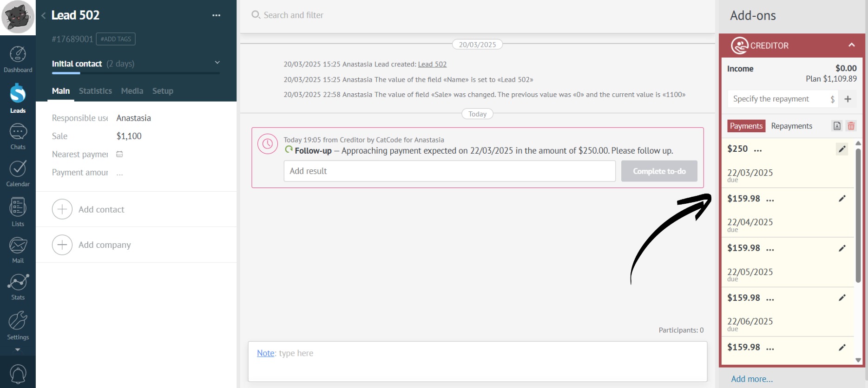The width and height of the screenshot is (868, 388).
Task: Click the payments list scrollbar down arrow
Action: (x=858, y=360)
